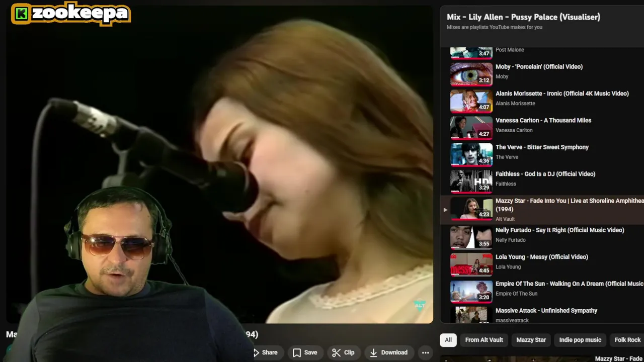The width and height of the screenshot is (644, 362).
Task: Click title Moby - 'Porcelain' (Official Video)
Action: point(539,66)
